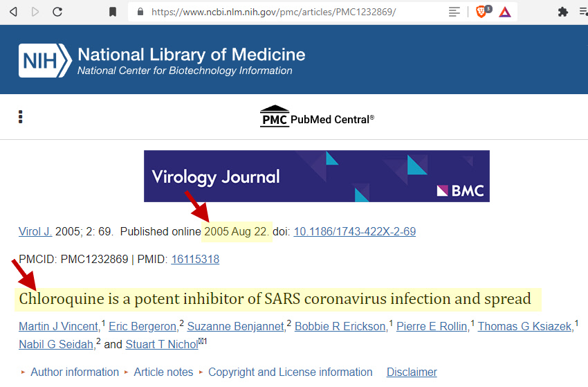Viewport: 588px width, 387px height.
Task: Click the Brave Rewards triangle icon
Action: (505, 12)
